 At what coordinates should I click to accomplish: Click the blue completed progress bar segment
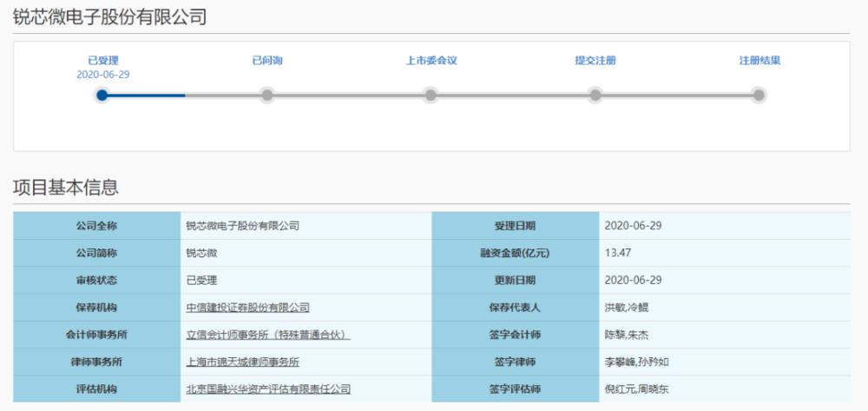146,95
